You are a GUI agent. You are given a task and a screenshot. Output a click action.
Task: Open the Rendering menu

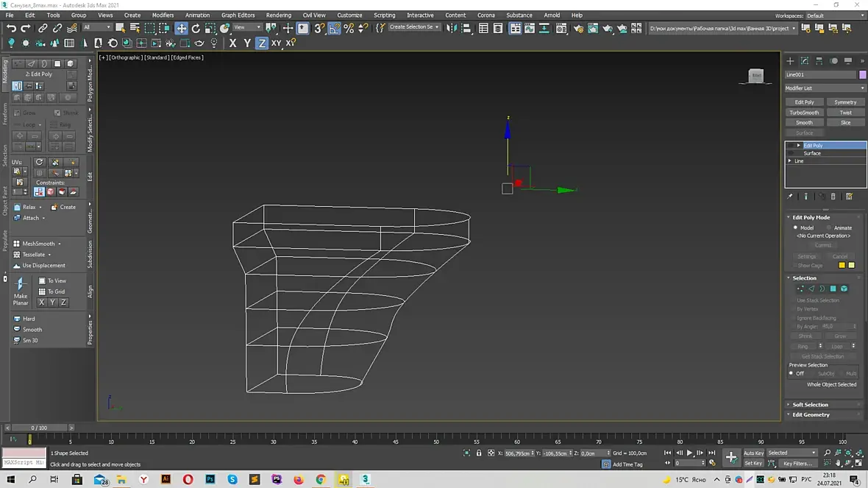tap(278, 15)
